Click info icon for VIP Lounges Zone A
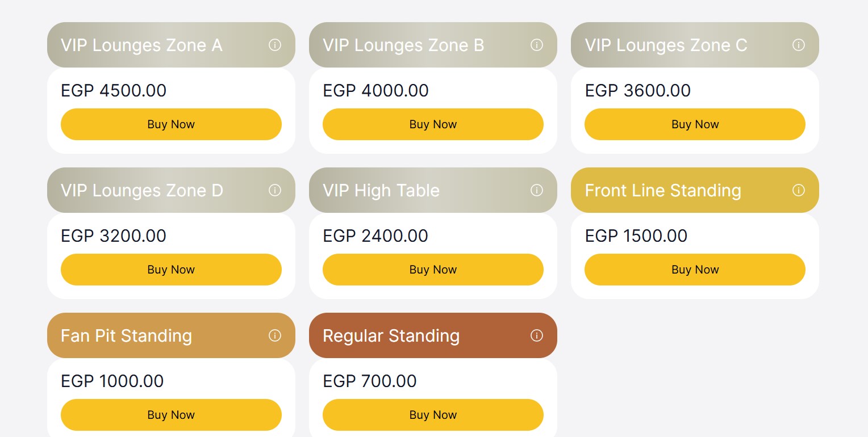This screenshot has width=868, height=437. pos(275,45)
